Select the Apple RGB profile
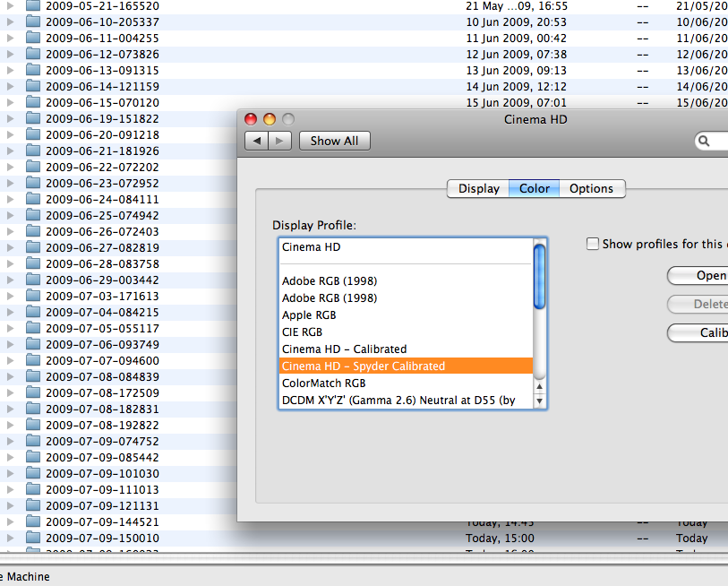Viewport: 728px width, 586px height. coord(407,315)
